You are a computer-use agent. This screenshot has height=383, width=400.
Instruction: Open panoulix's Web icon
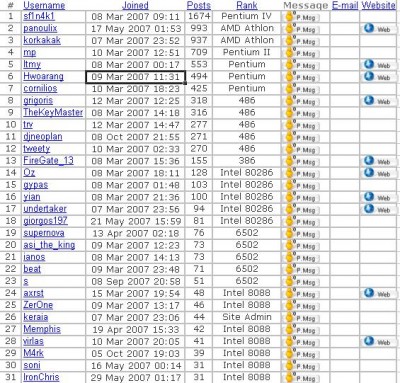coord(378,29)
